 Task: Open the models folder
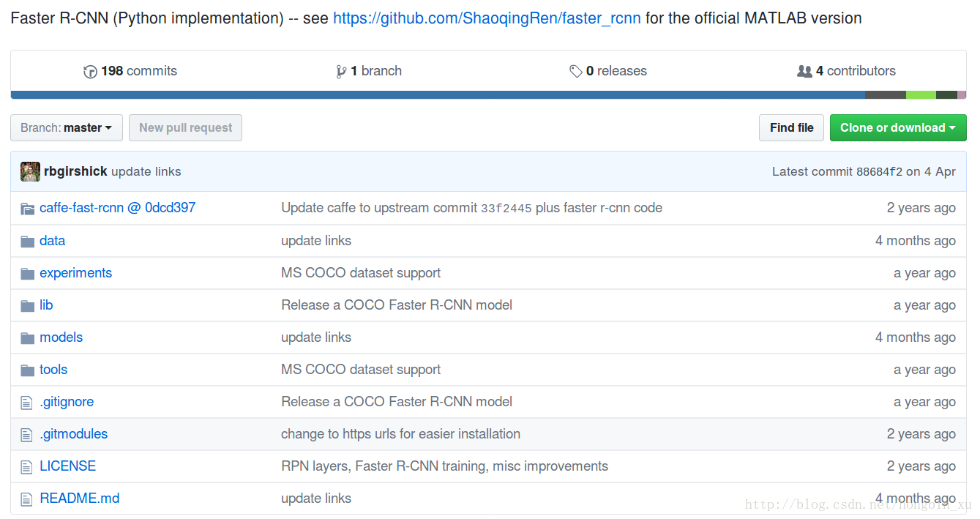pos(61,337)
